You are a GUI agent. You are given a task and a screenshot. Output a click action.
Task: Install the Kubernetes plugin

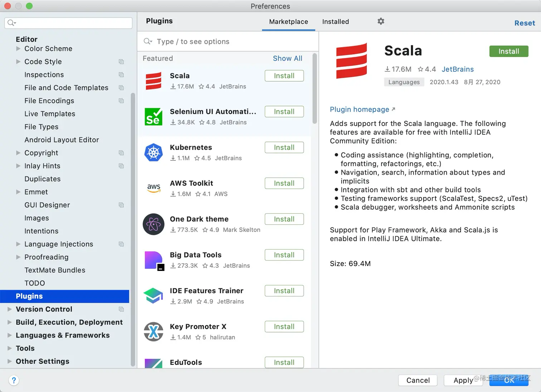click(284, 147)
